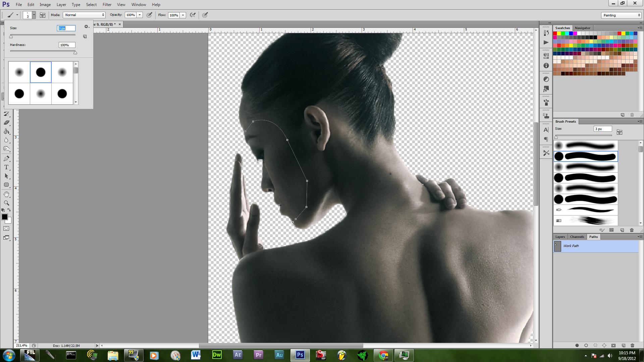Open the Styles fx panel icon
This screenshot has height=362, width=644.
546,89
